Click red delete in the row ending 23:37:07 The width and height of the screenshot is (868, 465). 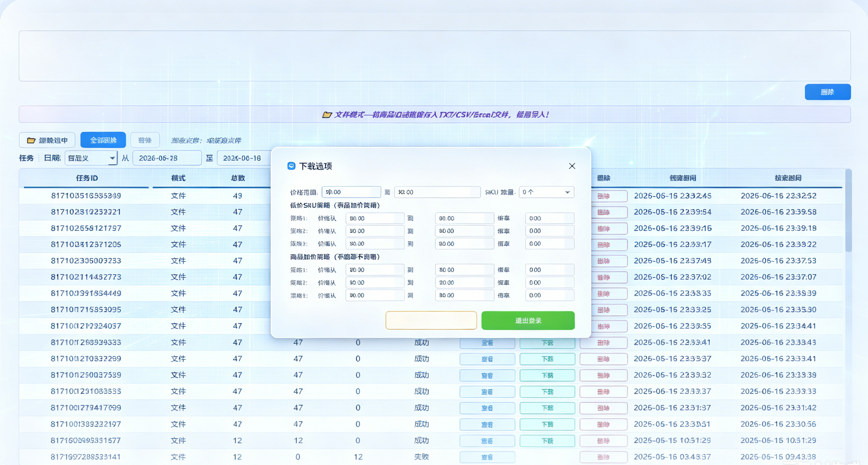click(609, 277)
